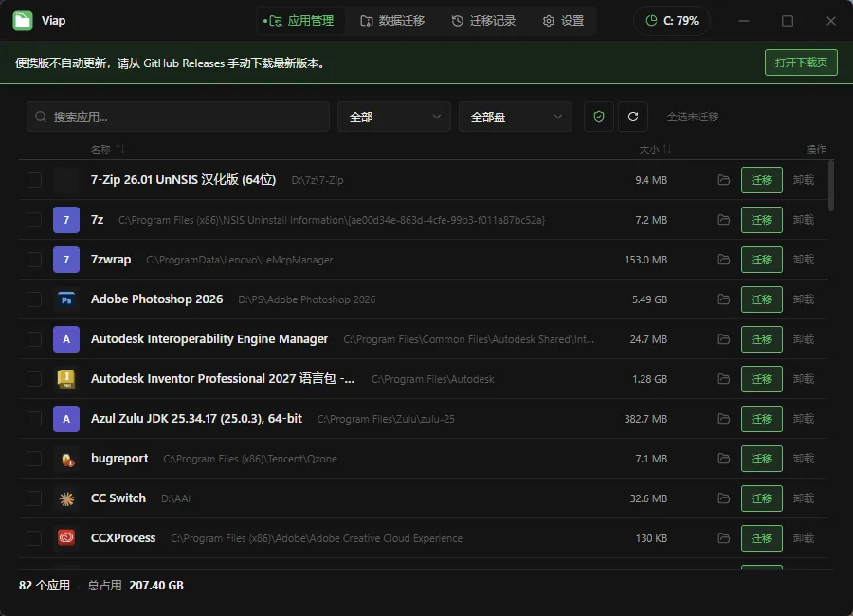Click 卸载 for bugreport

click(x=804, y=459)
